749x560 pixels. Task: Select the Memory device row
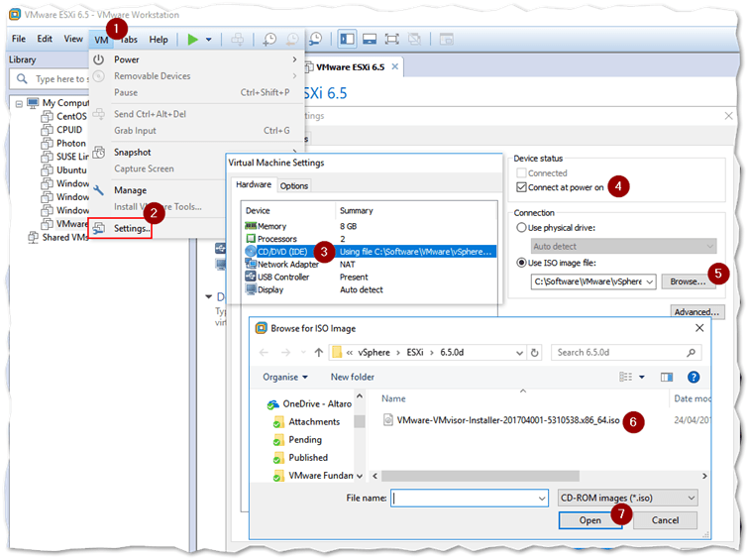pos(371,226)
